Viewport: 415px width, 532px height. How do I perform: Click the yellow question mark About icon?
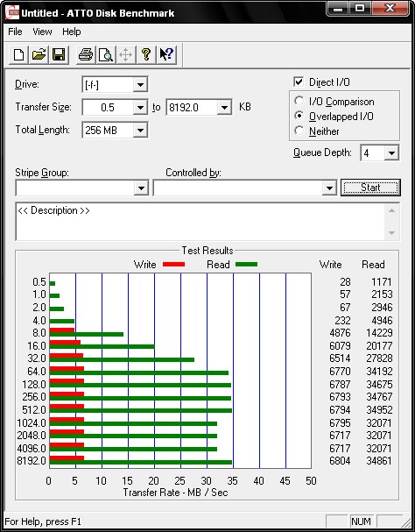point(146,54)
